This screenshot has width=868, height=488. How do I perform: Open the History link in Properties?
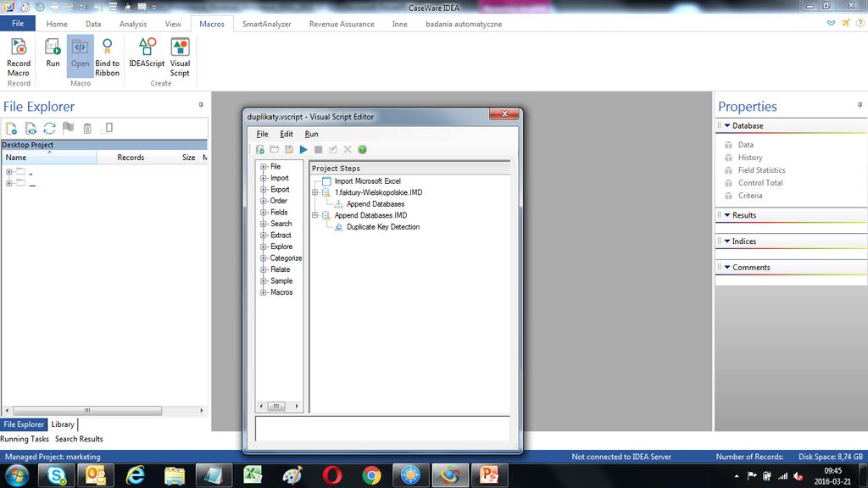[750, 158]
